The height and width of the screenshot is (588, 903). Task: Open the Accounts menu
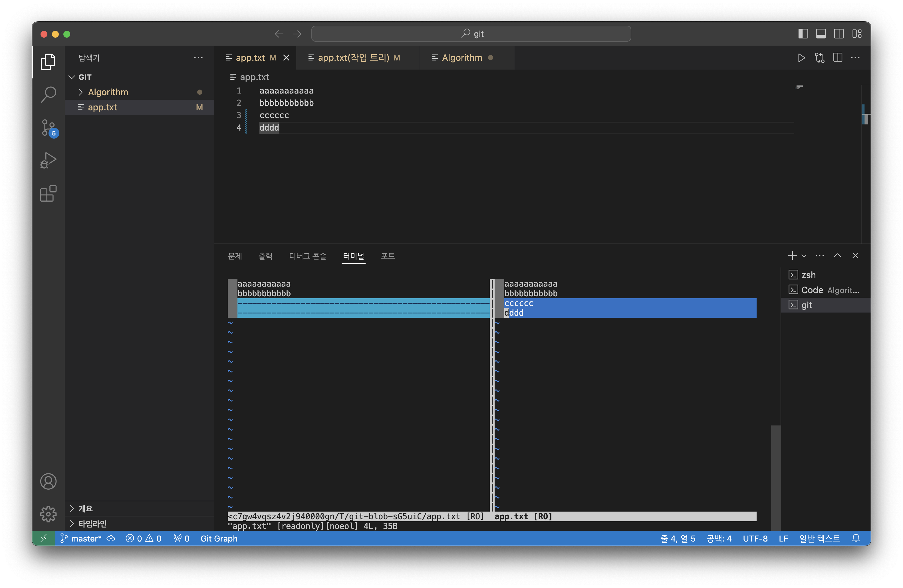(48, 481)
